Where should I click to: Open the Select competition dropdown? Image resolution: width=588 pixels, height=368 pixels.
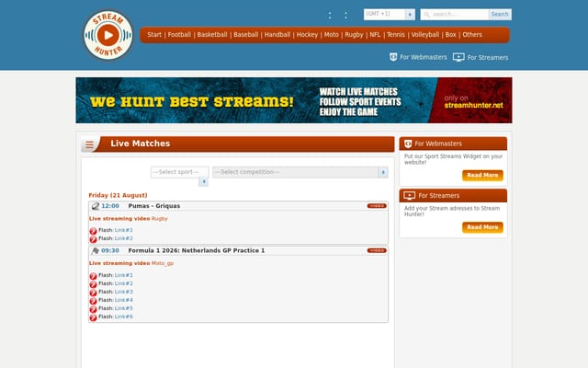tap(300, 172)
